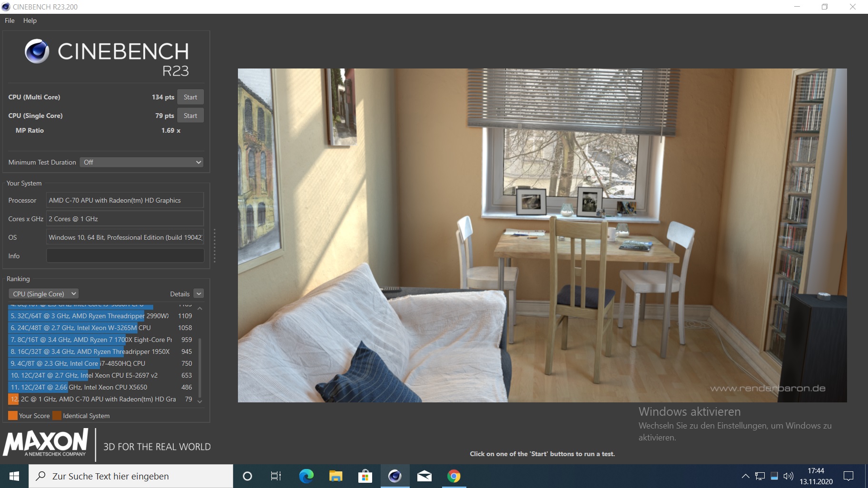Select the AMD C-70 APU ranking row
Viewport: 868px width, 488px height.
tap(100, 399)
